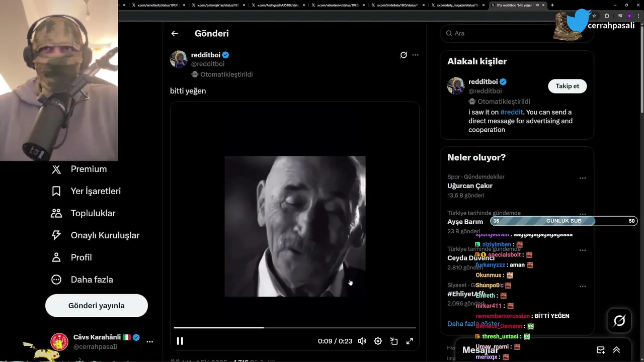Screen dimensions: 644x362
Task: Click the @redditboi handle on the post
Action: (208, 64)
